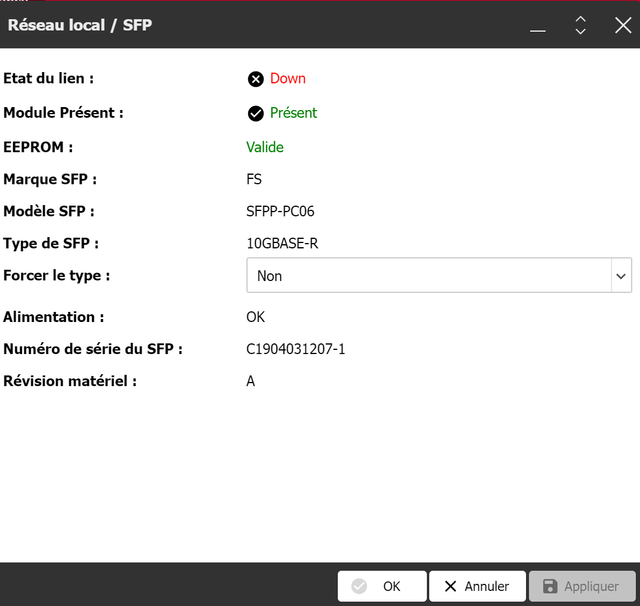The height and width of the screenshot is (606, 640).
Task: Click the SFP brand value FS
Action: (254, 179)
